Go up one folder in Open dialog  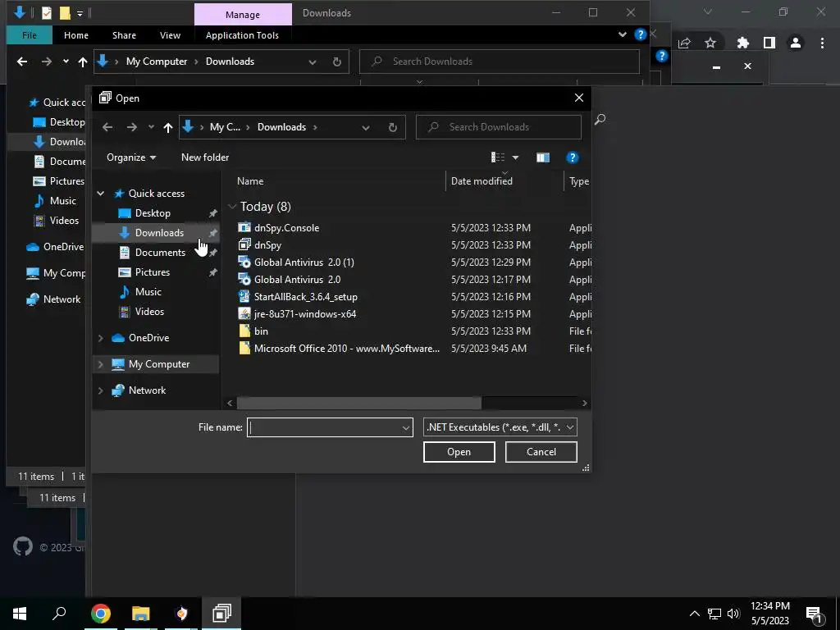(x=167, y=127)
